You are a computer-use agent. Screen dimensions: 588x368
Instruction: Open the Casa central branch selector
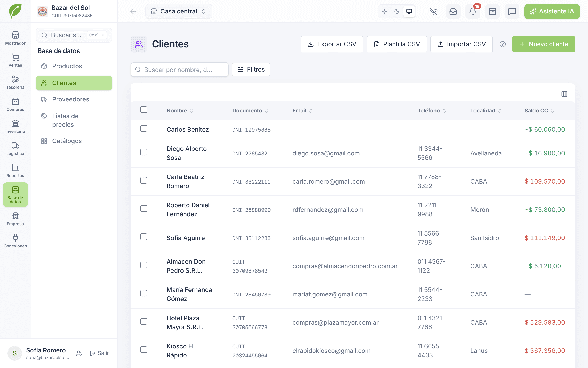tap(179, 11)
